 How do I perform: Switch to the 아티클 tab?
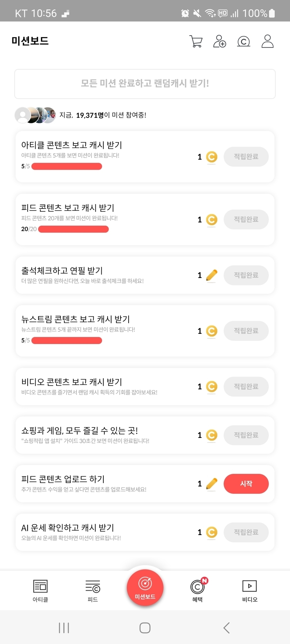tap(40, 590)
